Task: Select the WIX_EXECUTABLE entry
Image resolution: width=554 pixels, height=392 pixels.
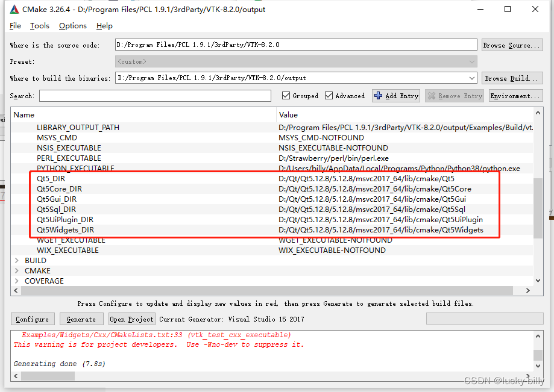Action: [x=68, y=250]
